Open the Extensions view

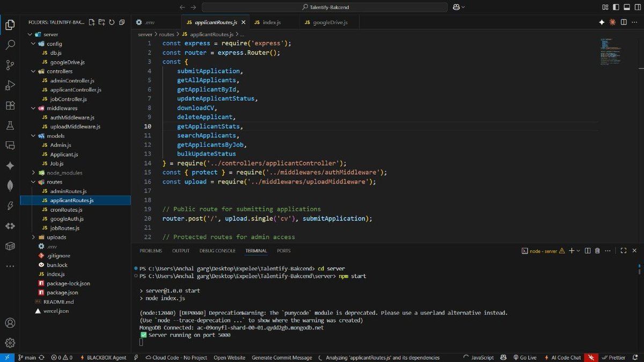pos(10,106)
